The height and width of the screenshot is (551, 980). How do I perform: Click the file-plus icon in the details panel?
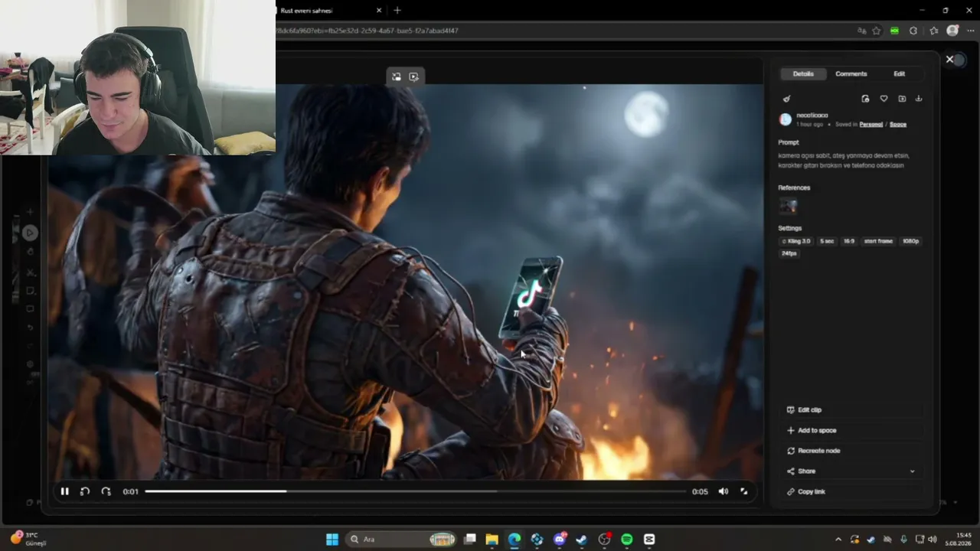(865, 99)
